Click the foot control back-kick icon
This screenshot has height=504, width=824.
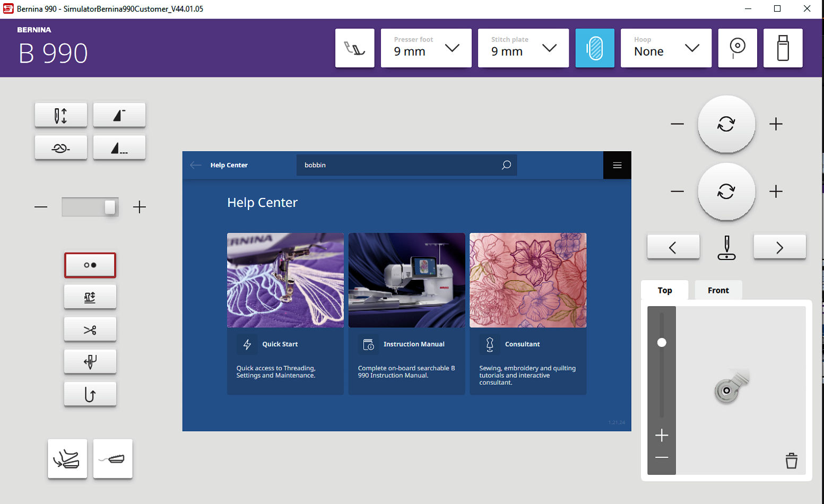pyautogui.click(x=67, y=459)
